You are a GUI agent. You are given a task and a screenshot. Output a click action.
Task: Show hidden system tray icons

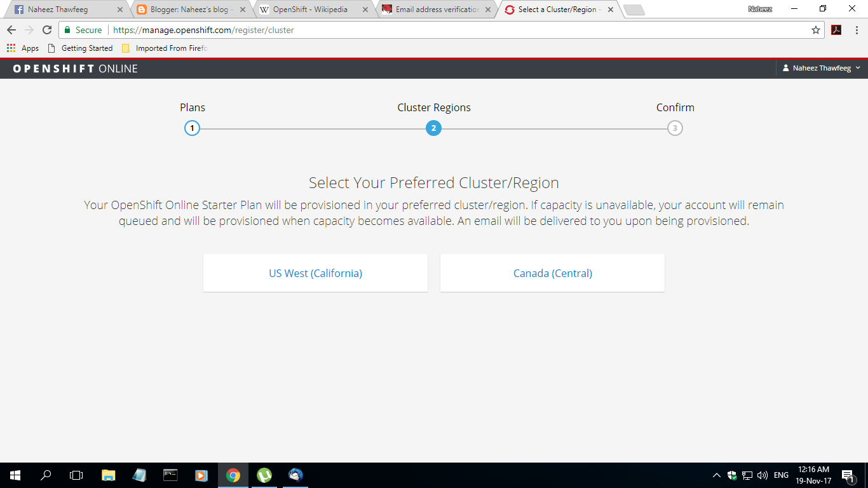coord(717,475)
